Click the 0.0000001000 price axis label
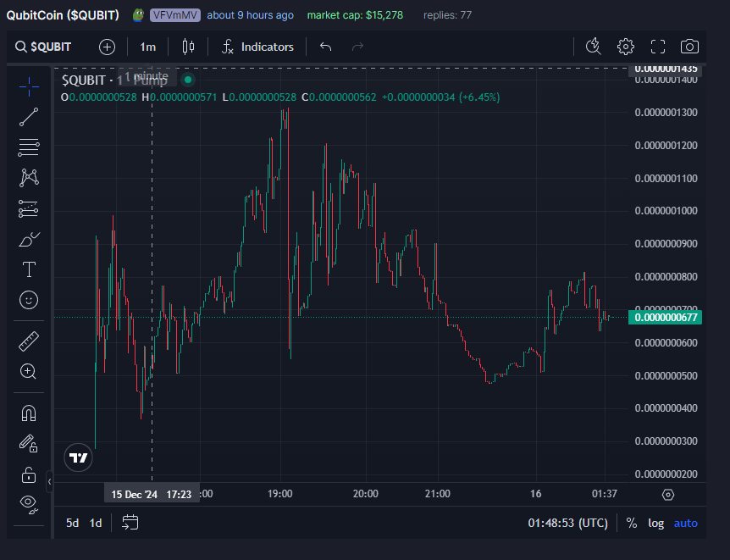Screen dimensions: 730x560 (666, 211)
